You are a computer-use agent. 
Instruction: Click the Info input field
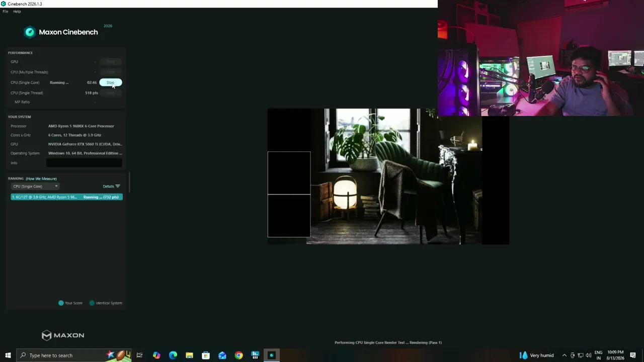tap(84, 163)
